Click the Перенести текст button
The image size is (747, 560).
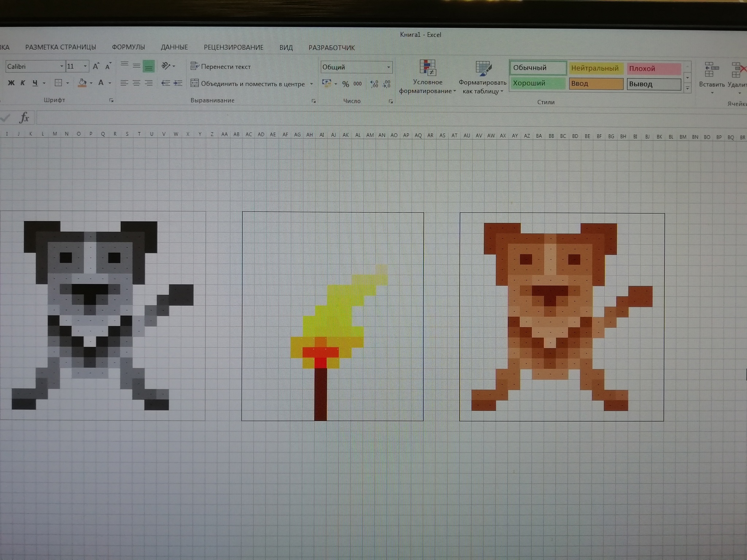pyautogui.click(x=221, y=67)
